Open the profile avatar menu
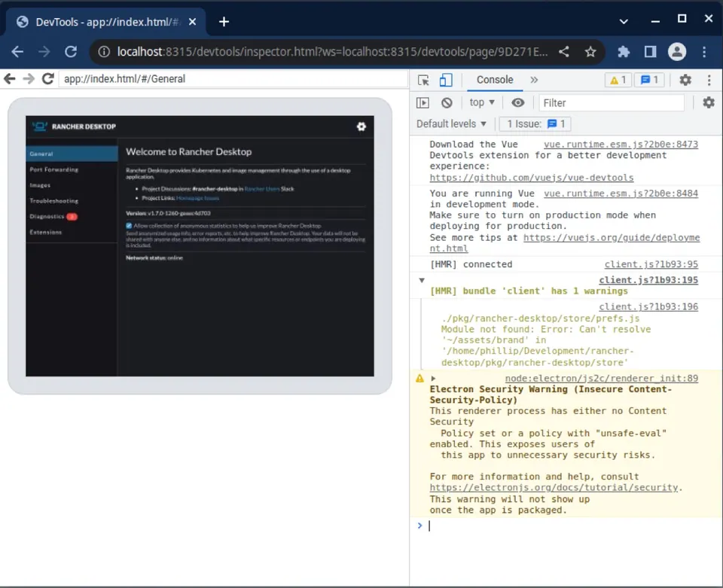This screenshot has width=723, height=588. 677,52
